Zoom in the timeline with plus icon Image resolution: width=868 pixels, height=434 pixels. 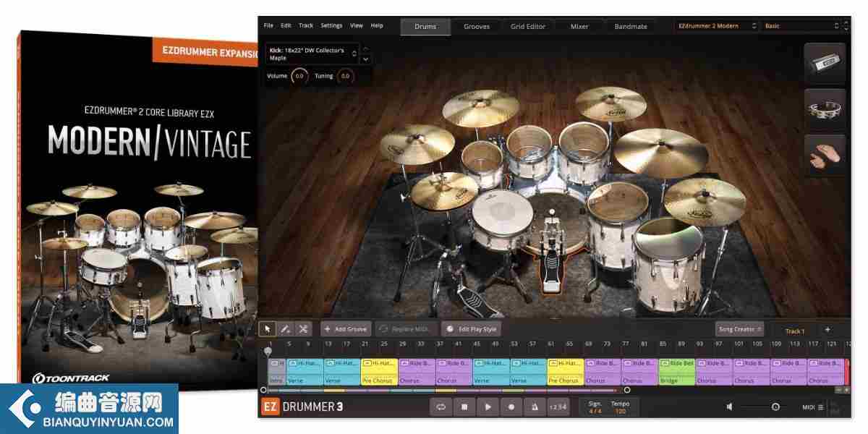[846, 390]
